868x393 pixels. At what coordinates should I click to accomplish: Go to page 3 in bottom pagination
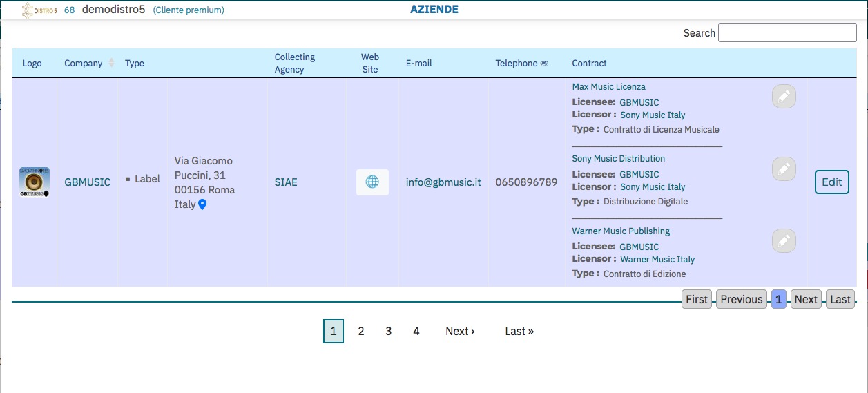click(389, 332)
